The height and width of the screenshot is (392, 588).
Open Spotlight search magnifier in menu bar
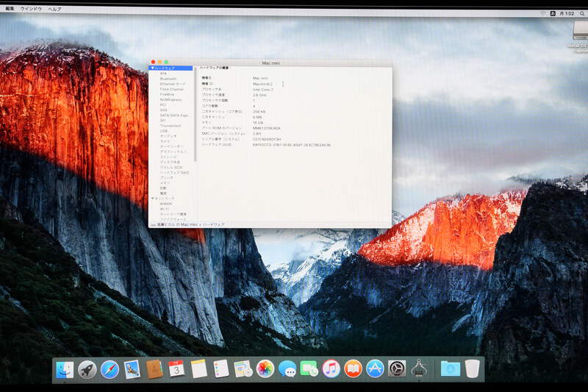tap(582, 13)
